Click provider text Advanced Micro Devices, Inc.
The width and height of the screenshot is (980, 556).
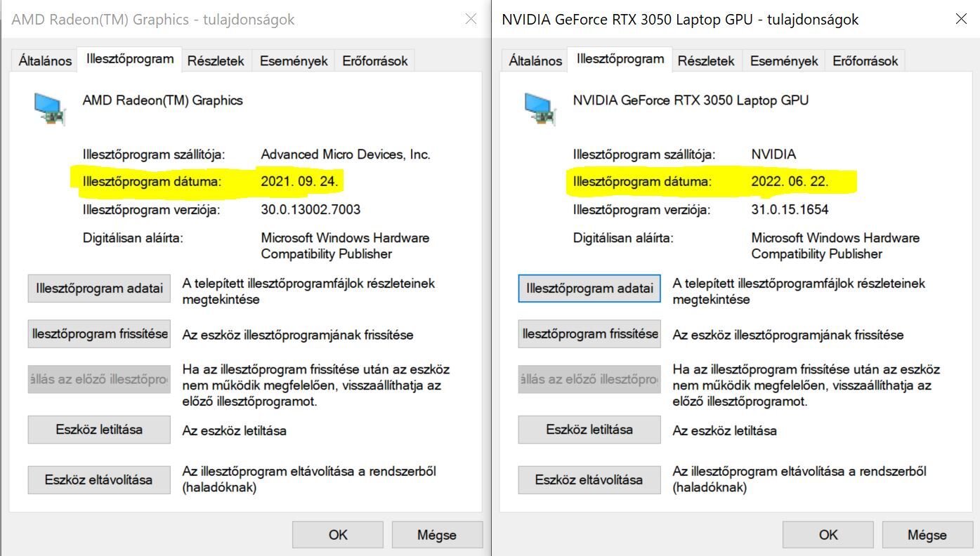(x=346, y=154)
